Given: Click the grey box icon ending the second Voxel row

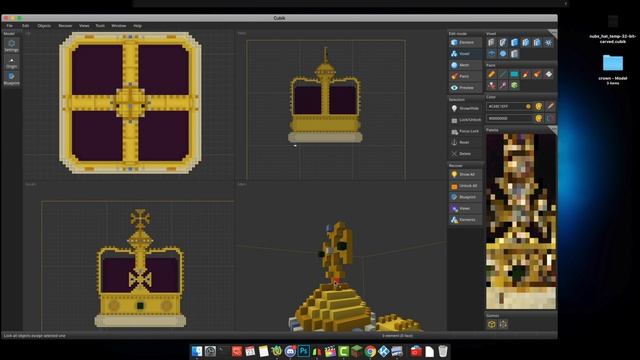Looking at the screenshot, I should [x=514, y=54].
